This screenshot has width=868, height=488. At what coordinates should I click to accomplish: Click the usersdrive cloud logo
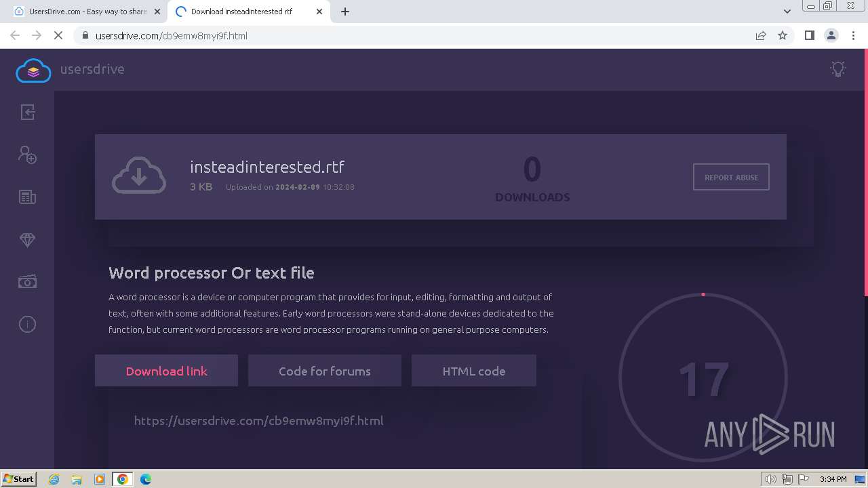pyautogui.click(x=33, y=70)
